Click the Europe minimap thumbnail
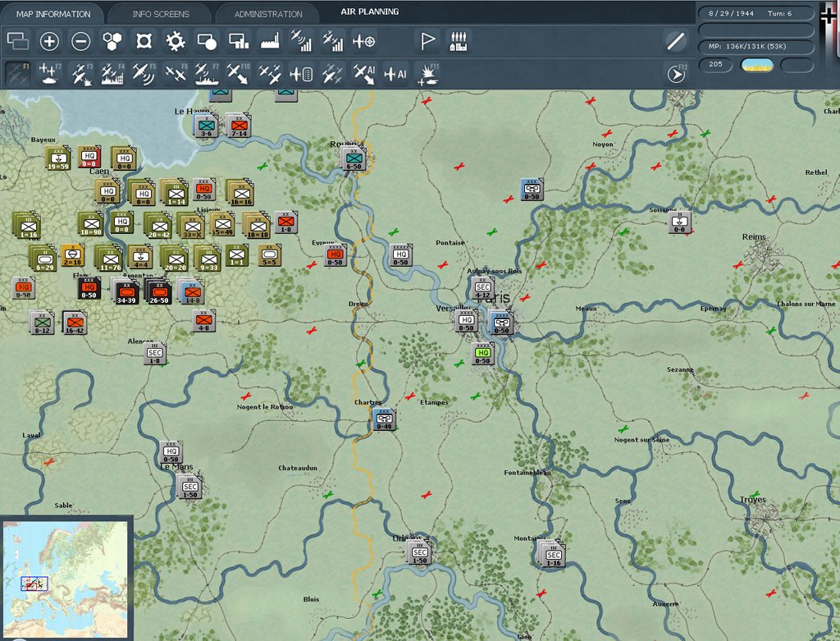Image resolution: width=840 pixels, height=641 pixels. (x=66, y=579)
